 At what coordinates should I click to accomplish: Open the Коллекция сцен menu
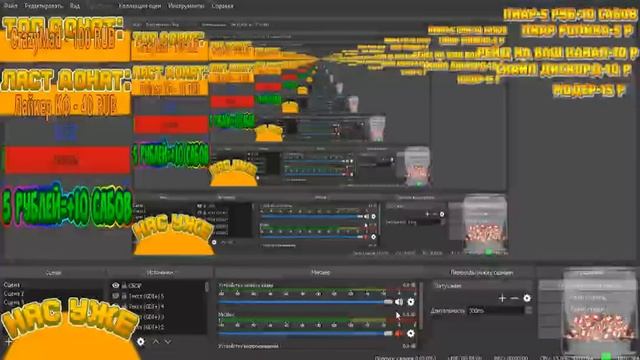click(x=139, y=6)
